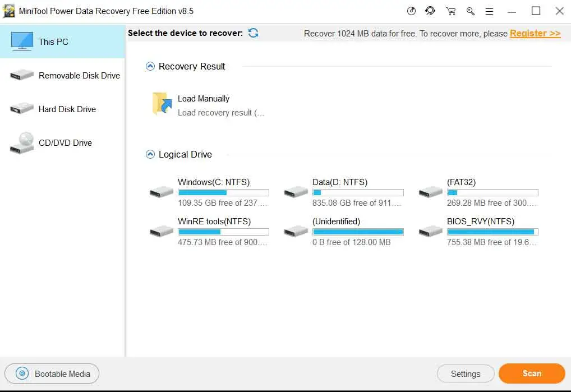The height and width of the screenshot is (392, 571).
Task: Select the Removable Disk Drive icon
Action: click(x=22, y=75)
